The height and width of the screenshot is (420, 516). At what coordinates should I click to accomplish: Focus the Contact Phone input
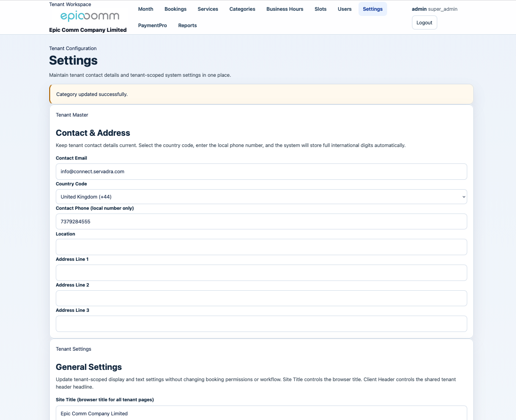(261, 221)
